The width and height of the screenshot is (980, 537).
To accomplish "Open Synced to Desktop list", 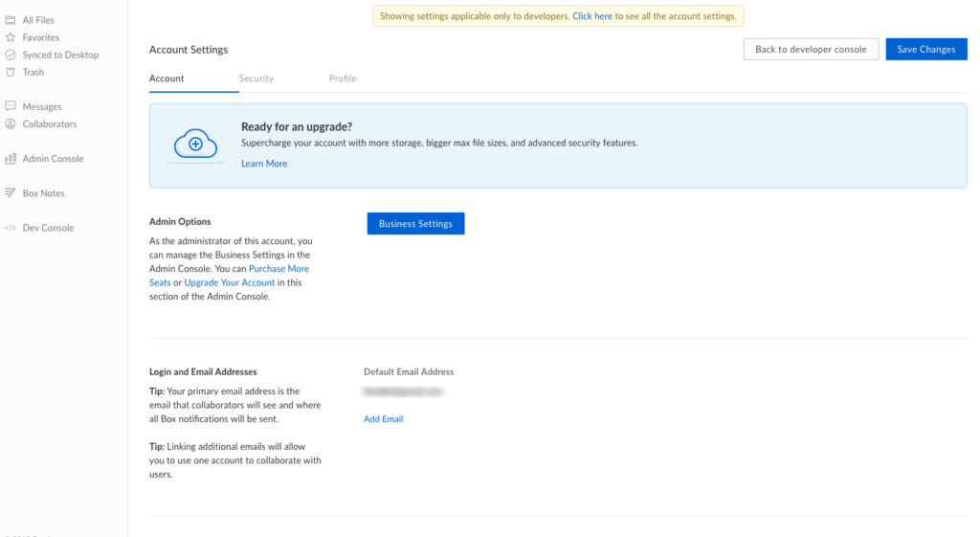I will (60, 55).
